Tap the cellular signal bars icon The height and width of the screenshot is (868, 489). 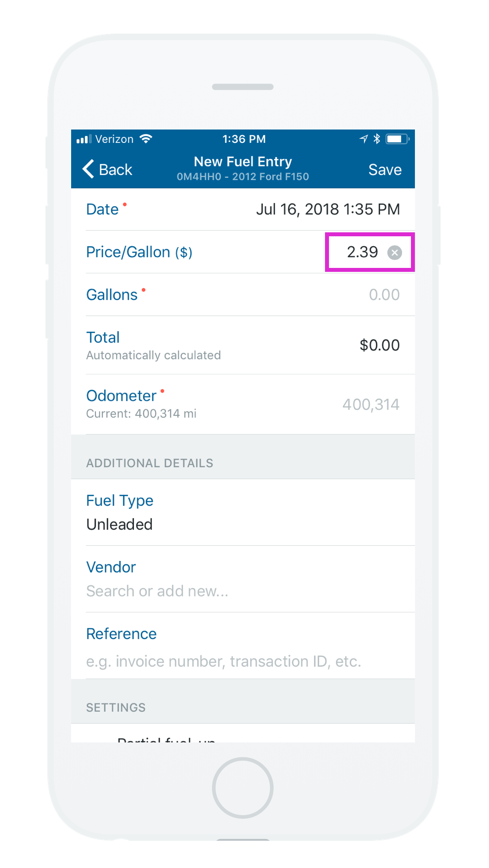pyautogui.click(x=84, y=139)
